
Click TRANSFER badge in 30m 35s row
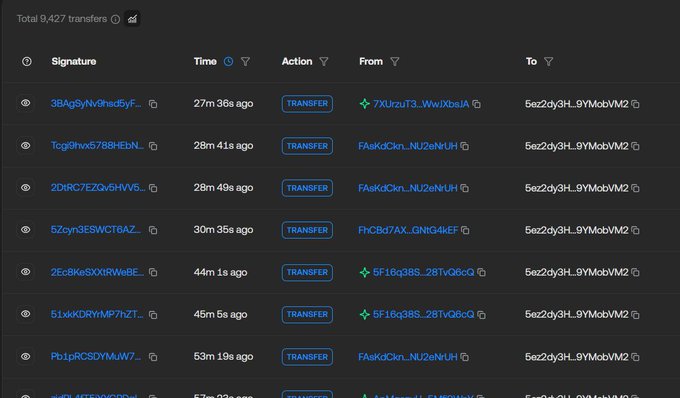click(x=307, y=230)
